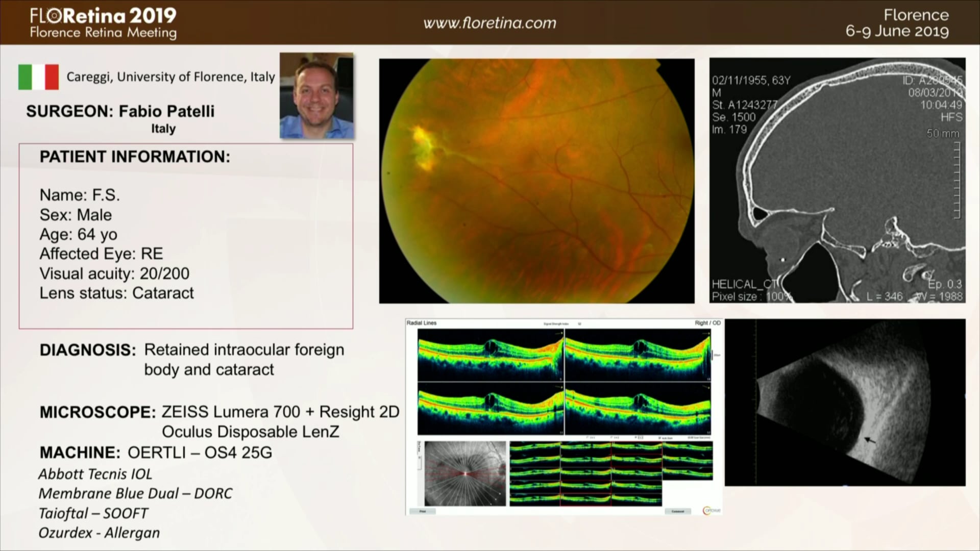Click 'HELICAL_CT' label on CT scan
This screenshot has width=980, height=551.
(744, 284)
